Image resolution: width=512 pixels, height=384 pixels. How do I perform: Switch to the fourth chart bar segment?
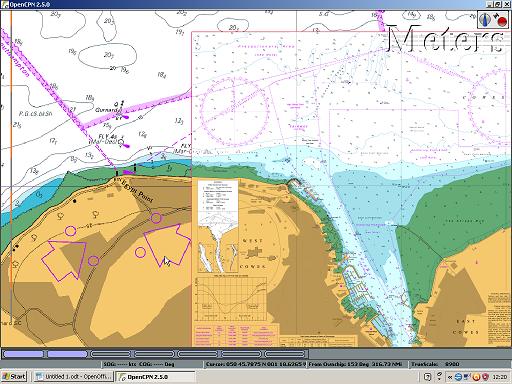pyautogui.click(x=154, y=354)
